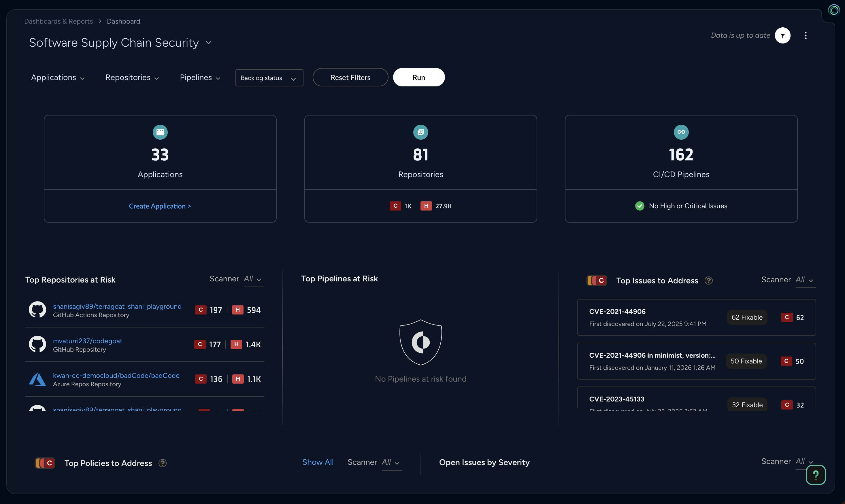The image size is (845, 504).
Task: Open the GitHub icon for terragoat_shani_playground repository
Action: pos(37,309)
